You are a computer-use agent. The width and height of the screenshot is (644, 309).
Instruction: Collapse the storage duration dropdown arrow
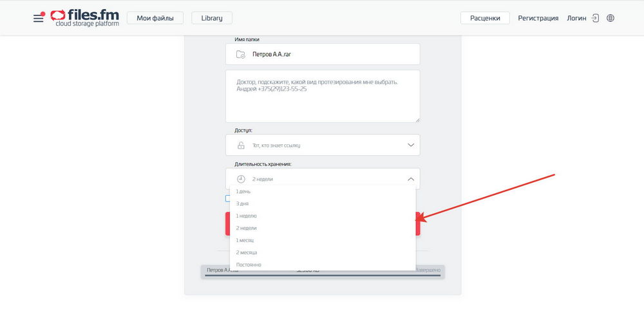(411, 179)
